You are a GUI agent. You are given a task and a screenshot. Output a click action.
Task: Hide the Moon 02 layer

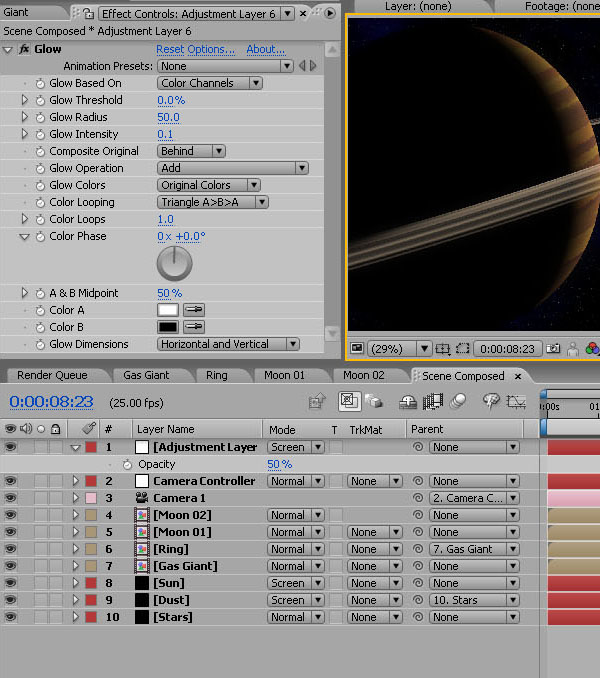(10, 515)
